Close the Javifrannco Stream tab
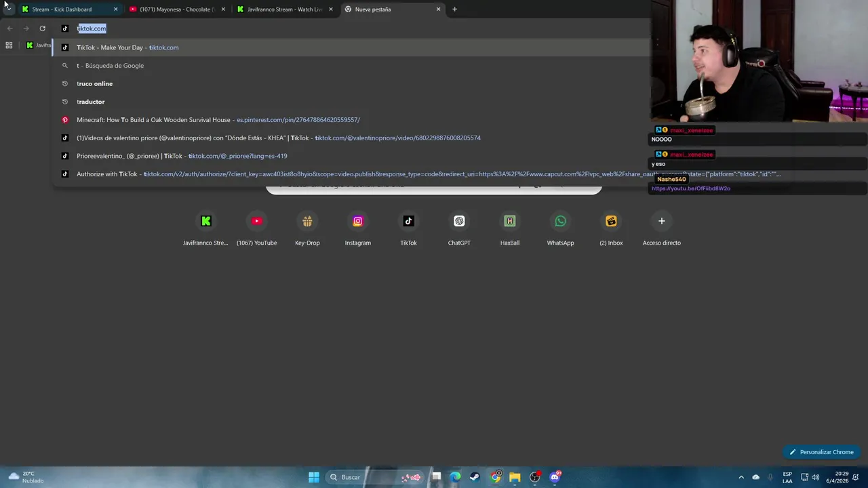Image resolution: width=868 pixels, height=488 pixels. [x=331, y=9]
